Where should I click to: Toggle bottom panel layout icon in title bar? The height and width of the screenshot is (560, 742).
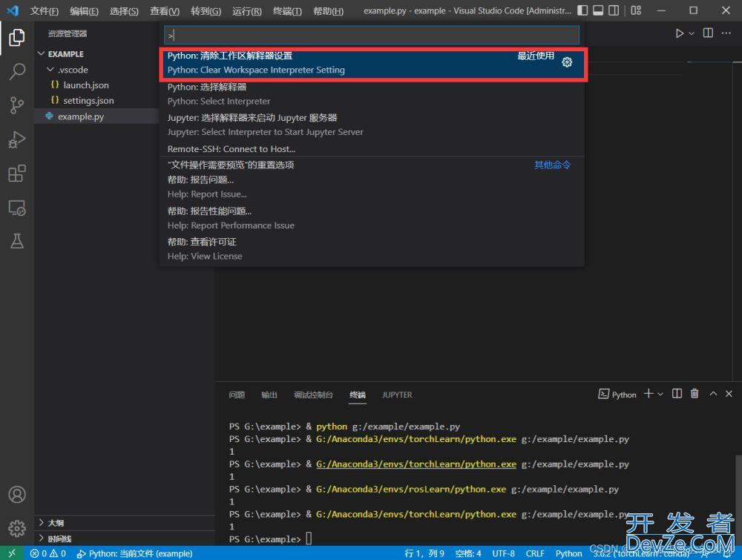(598, 10)
